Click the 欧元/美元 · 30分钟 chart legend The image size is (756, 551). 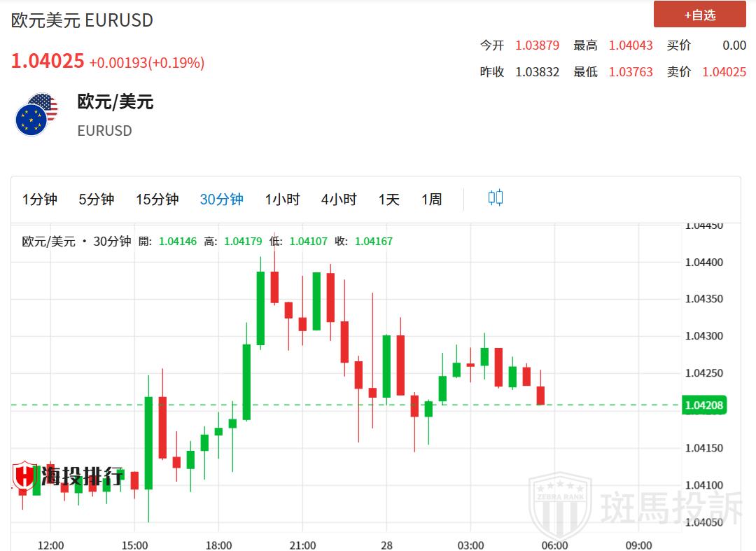76,242
